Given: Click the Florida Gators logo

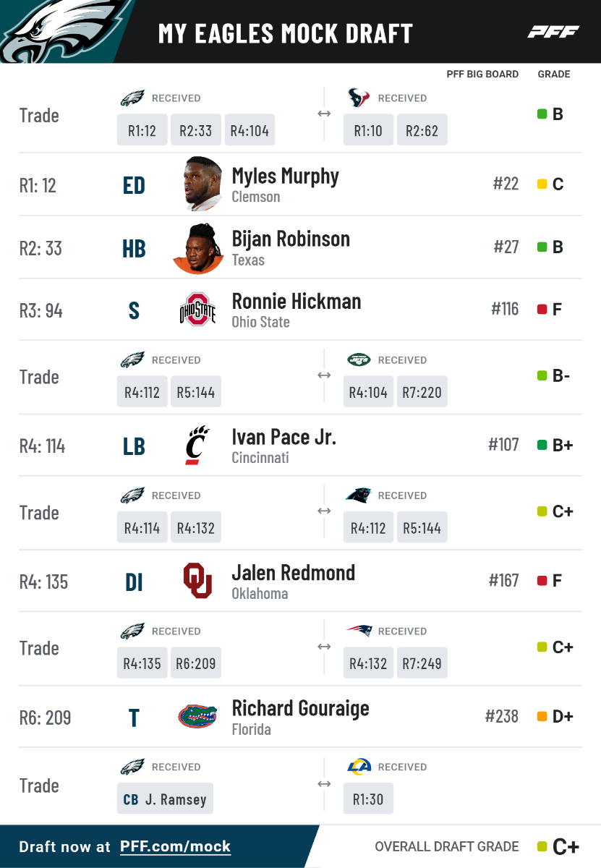Looking at the screenshot, I should 197,716.
